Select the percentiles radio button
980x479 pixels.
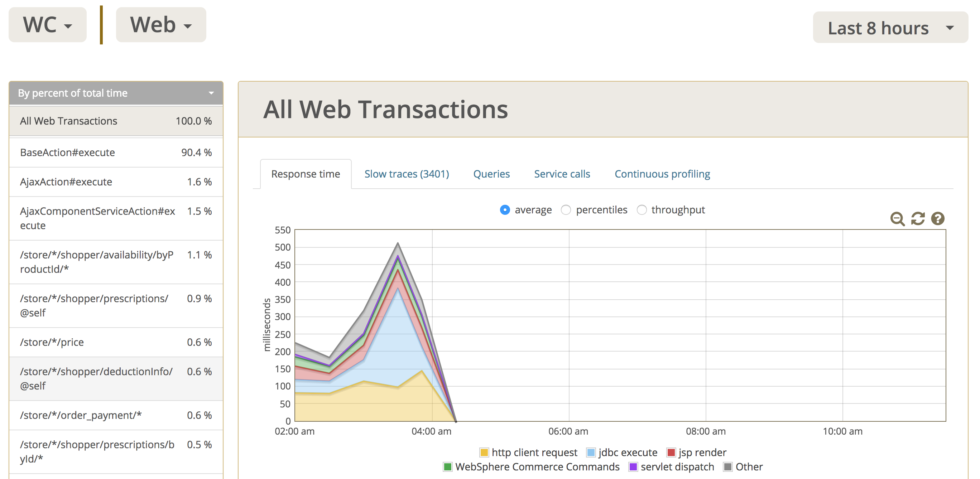pos(566,210)
